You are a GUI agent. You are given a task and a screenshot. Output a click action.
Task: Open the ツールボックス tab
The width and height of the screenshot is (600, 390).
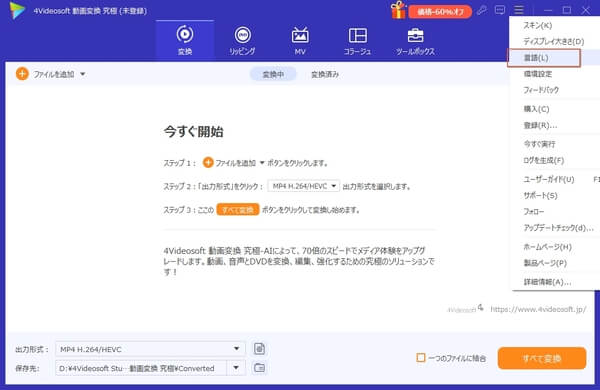click(x=415, y=40)
